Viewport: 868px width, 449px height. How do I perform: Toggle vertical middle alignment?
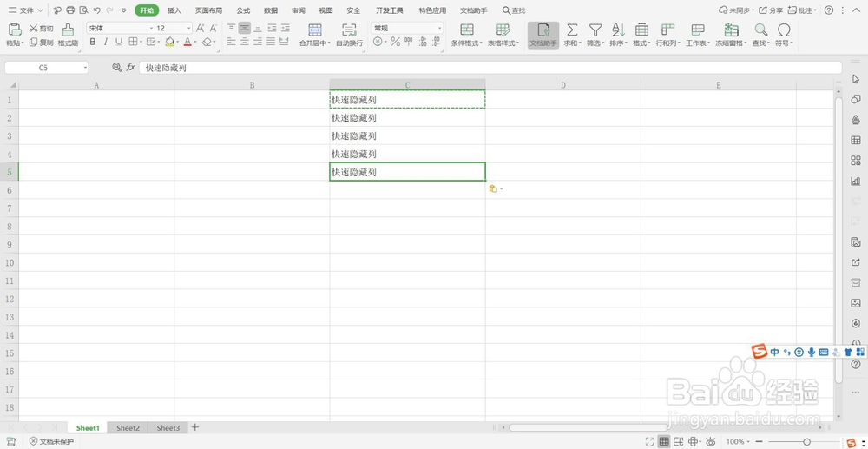[x=245, y=28]
